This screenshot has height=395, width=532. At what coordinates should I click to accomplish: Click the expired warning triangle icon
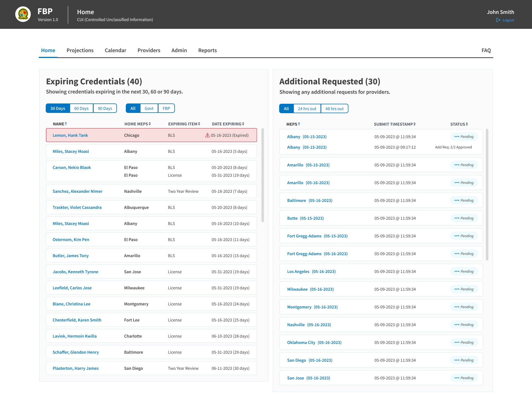[x=208, y=135]
